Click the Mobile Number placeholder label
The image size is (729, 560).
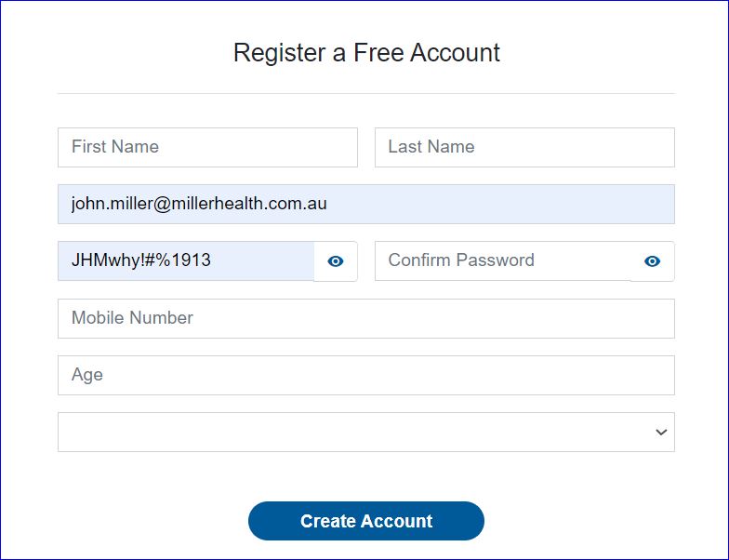[132, 318]
